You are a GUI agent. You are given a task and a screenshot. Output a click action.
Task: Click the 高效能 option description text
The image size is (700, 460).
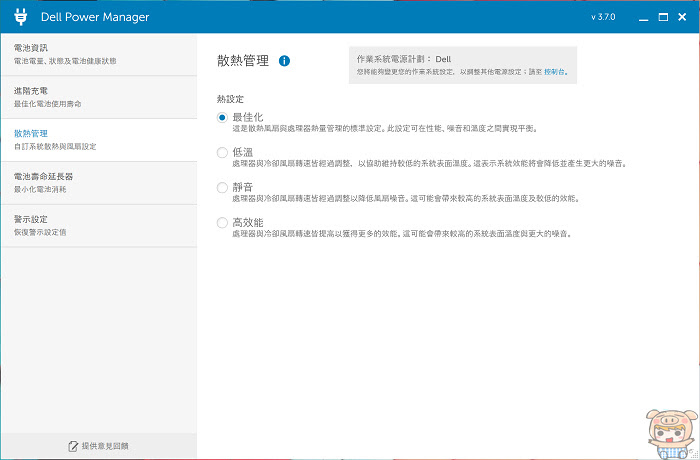coord(402,234)
